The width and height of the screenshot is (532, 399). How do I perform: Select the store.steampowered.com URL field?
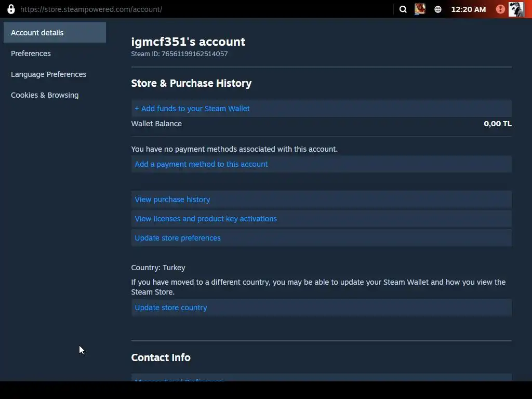pyautogui.click(x=91, y=9)
